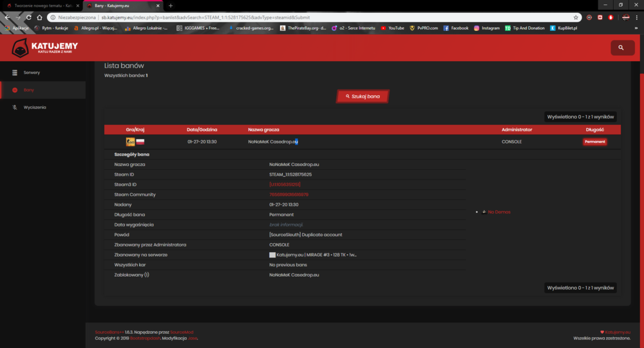Open the o2 - Serce Internetu bookmark
This screenshot has width=644, height=348.
point(353,28)
